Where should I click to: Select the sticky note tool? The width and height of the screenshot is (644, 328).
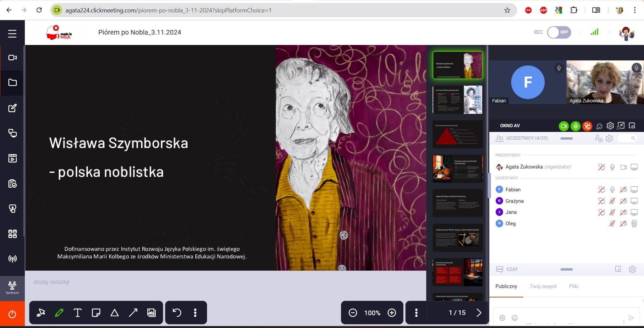tap(96, 313)
